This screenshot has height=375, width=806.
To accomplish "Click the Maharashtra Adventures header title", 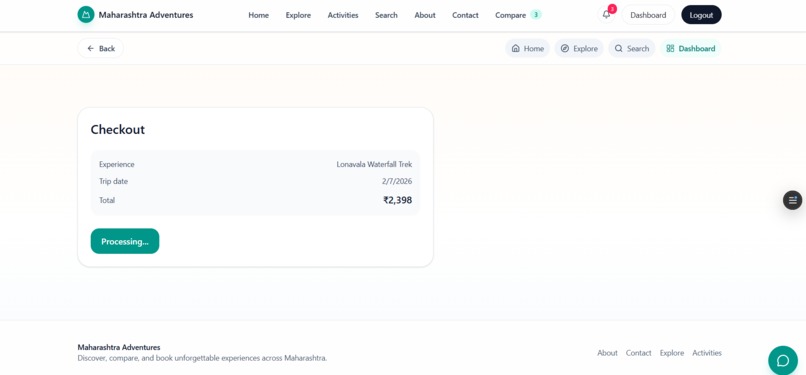I will 146,15.
